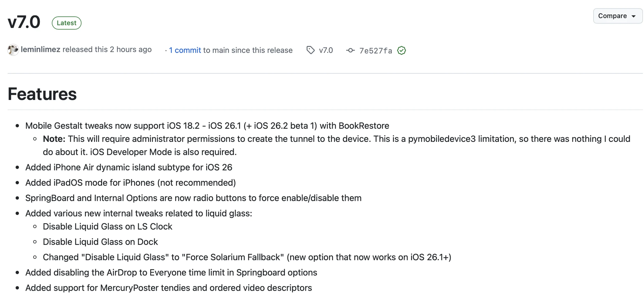The width and height of the screenshot is (644, 304).
Task: Click the "2 hours ago" release timestamp
Action: tap(130, 50)
